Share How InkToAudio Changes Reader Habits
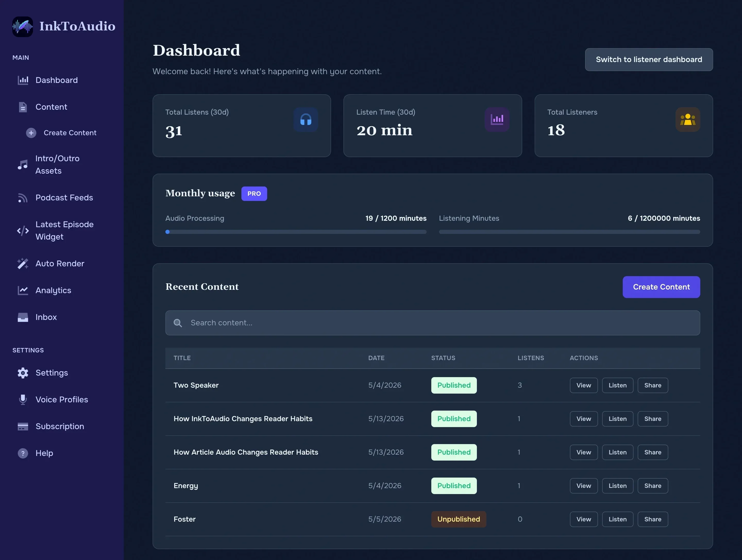Screen dimensions: 742x560 pyautogui.click(x=653, y=419)
